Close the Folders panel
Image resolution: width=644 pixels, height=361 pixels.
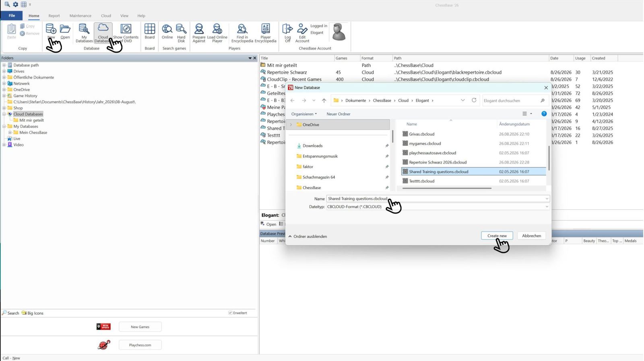[255, 58]
